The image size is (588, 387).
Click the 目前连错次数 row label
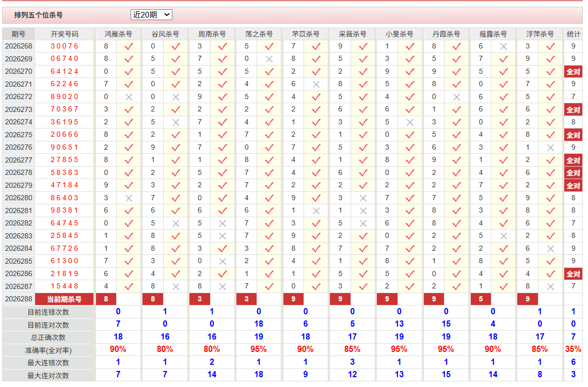click(48, 312)
